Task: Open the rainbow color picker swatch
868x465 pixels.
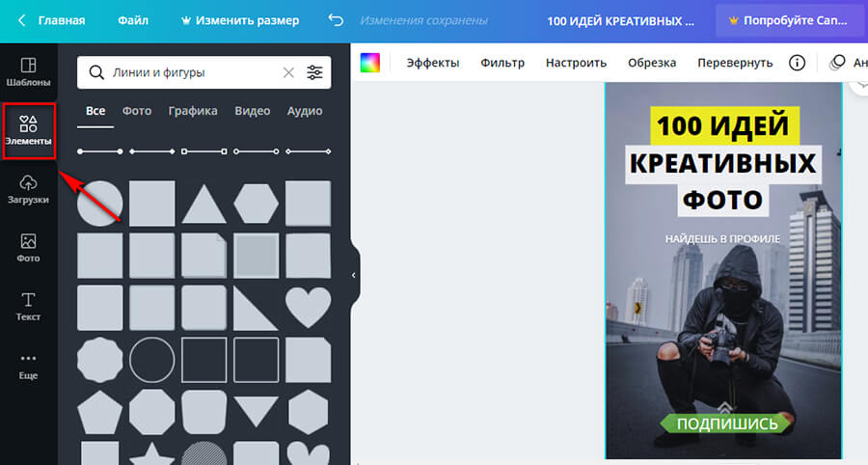Action: 370,63
